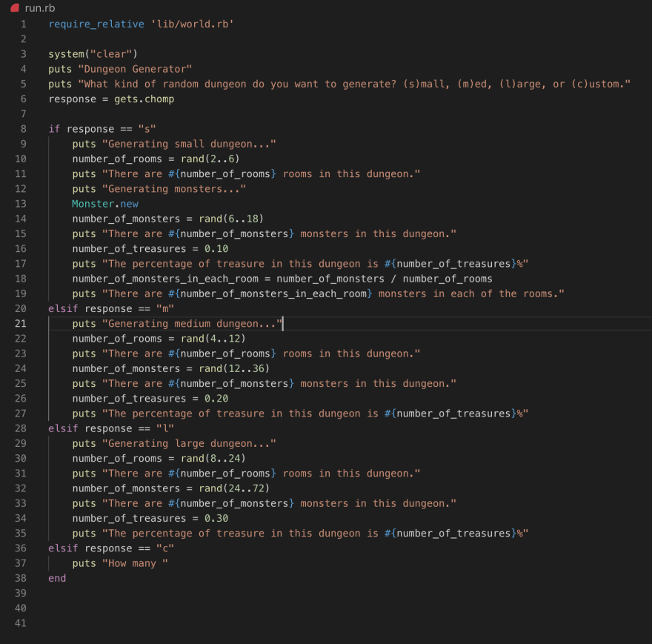Click 'rand(4..12)' on line 22
The width and height of the screenshot is (652, 644).
(x=213, y=339)
